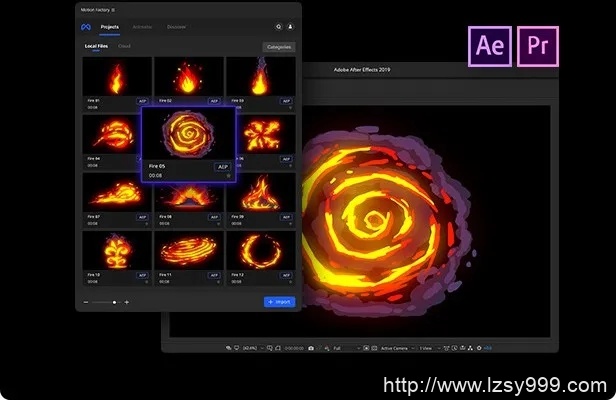
Task: Click the Motion Factory logo icon
Action: click(x=86, y=27)
